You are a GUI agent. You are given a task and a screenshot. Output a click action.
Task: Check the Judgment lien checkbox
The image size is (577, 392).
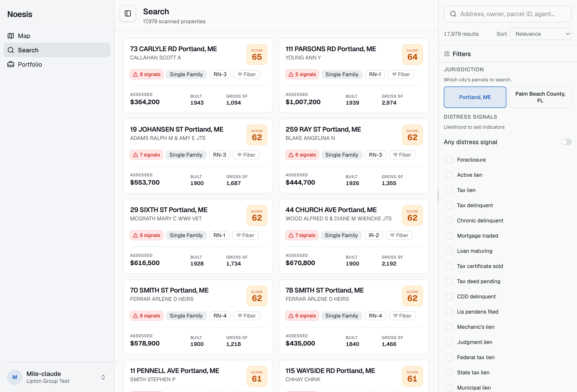pyautogui.click(x=449, y=342)
